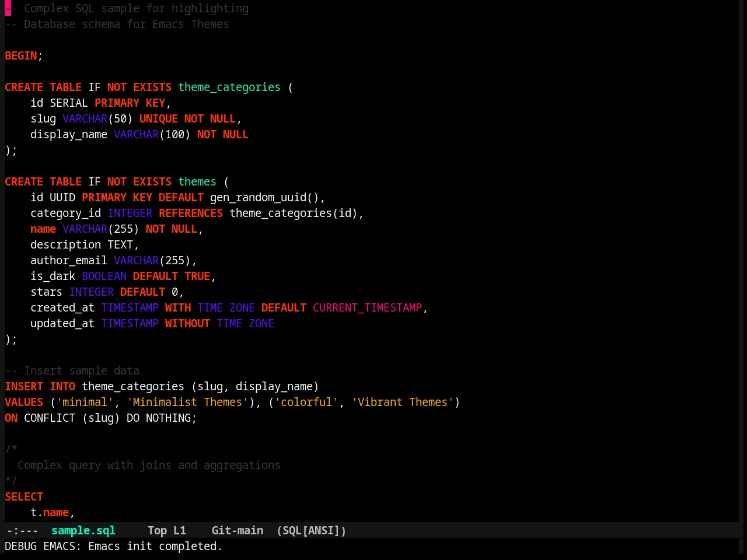This screenshot has width=747, height=560.
Task: Click the Git-main version control indicator
Action: (238, 530)
